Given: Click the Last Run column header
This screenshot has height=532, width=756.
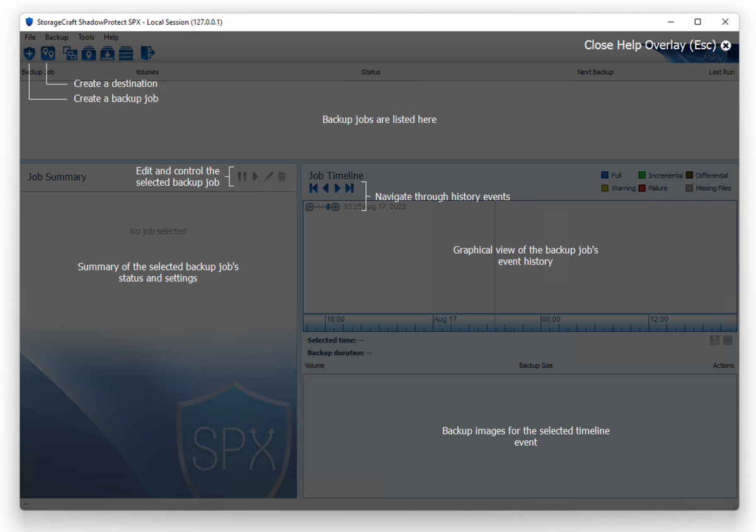Looking at the screenshot, I should [721, 72].
